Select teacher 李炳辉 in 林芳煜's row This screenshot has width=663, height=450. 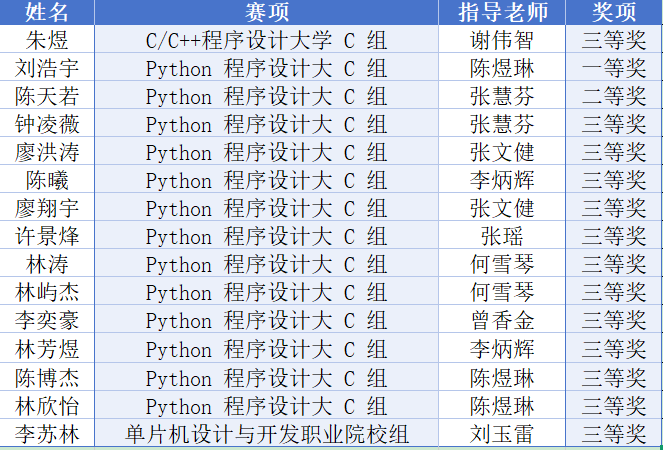pos(502,348)
